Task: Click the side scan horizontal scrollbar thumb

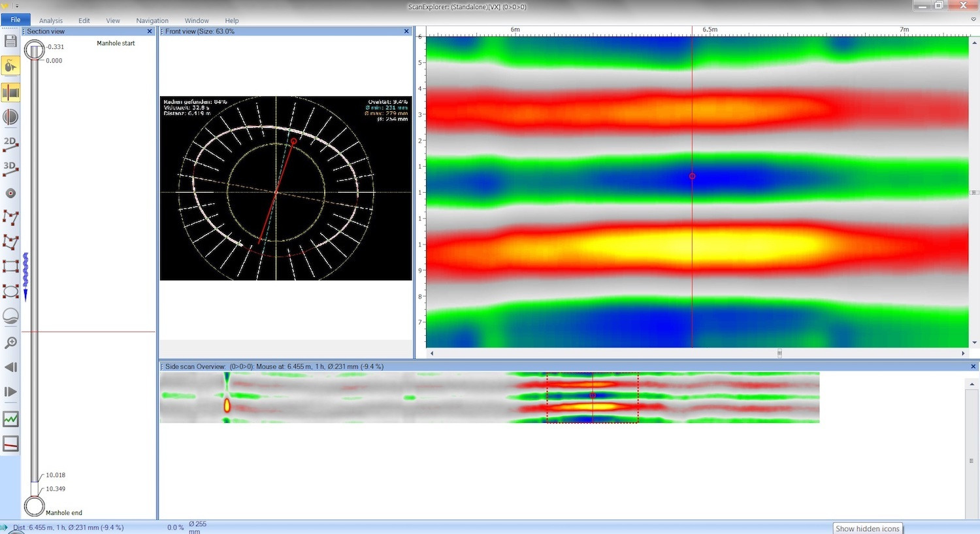Action: (779, 353)
